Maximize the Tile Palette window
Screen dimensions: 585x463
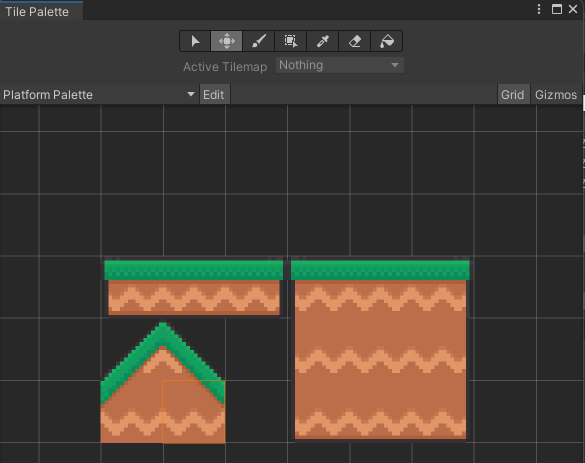[x=557, y=9]
